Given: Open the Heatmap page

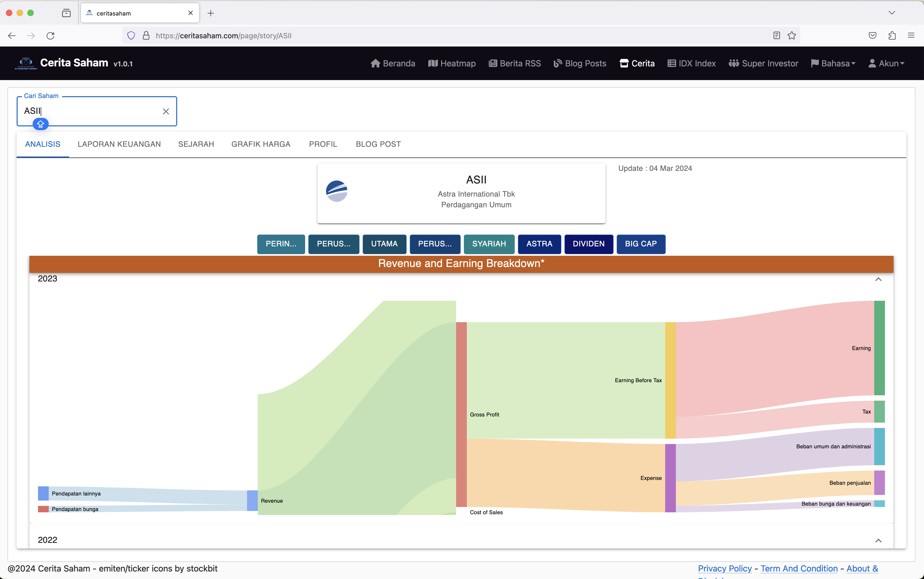Looking at the screenshot, I should click(452, 63).
